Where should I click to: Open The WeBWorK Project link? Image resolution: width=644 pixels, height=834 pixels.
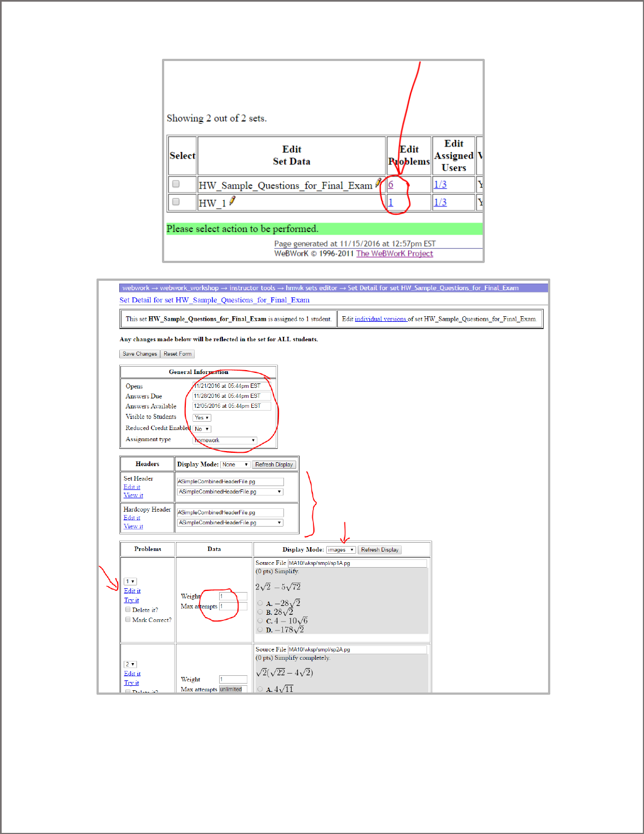click(394, 254)
